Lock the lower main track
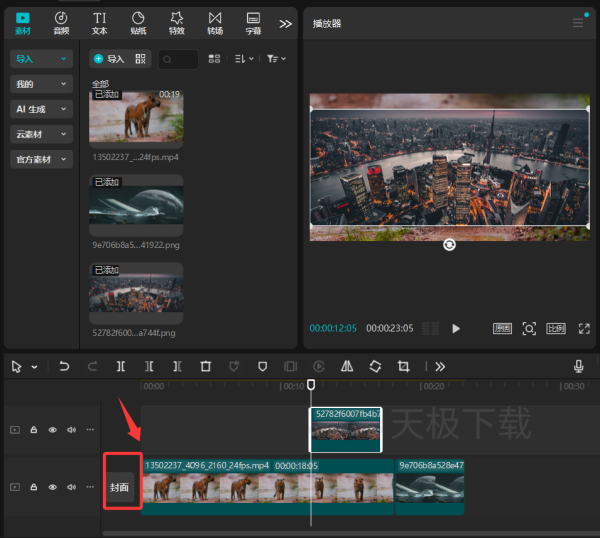This screenshot has width=600, height=538. tap(34, 487)
